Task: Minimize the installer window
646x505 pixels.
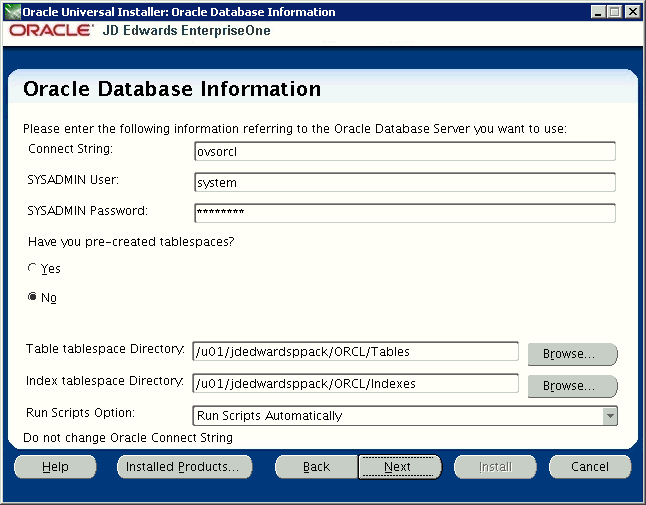Action: [598, 12]
